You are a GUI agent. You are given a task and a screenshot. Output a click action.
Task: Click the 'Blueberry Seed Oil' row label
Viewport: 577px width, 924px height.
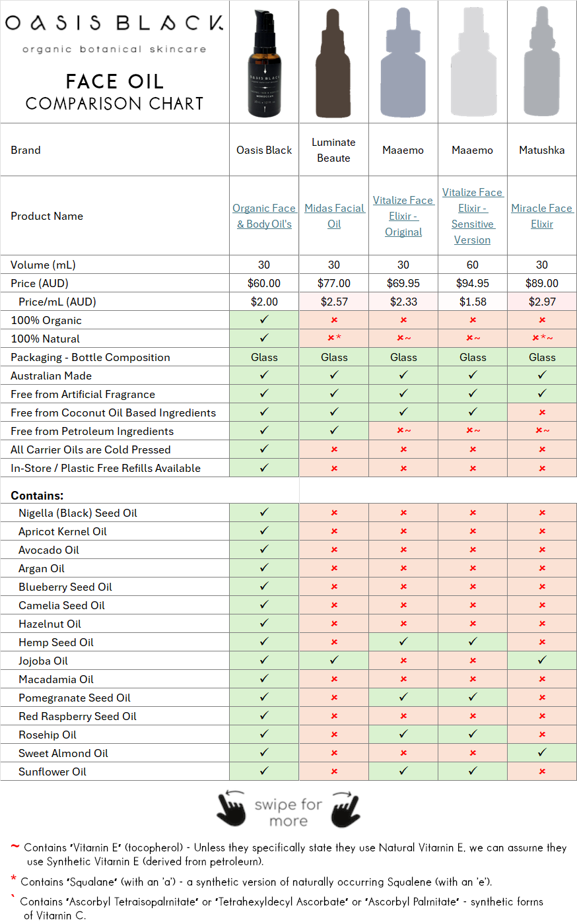click(65, 587)
